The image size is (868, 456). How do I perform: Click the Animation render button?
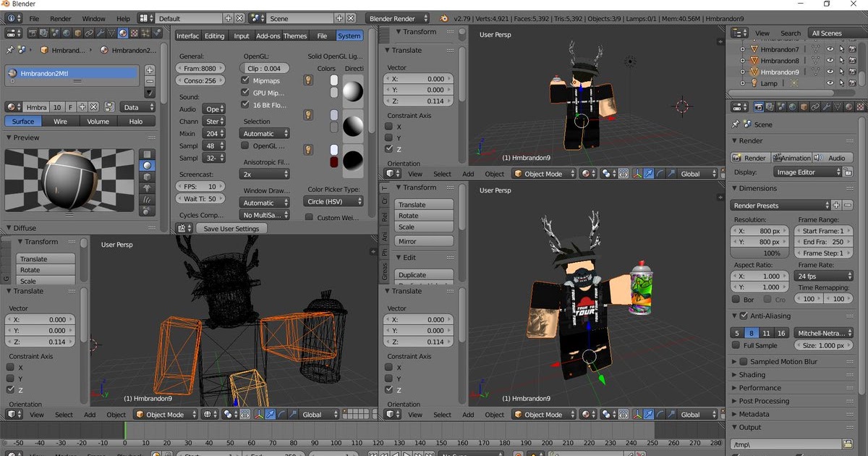[x=791, y=158]
